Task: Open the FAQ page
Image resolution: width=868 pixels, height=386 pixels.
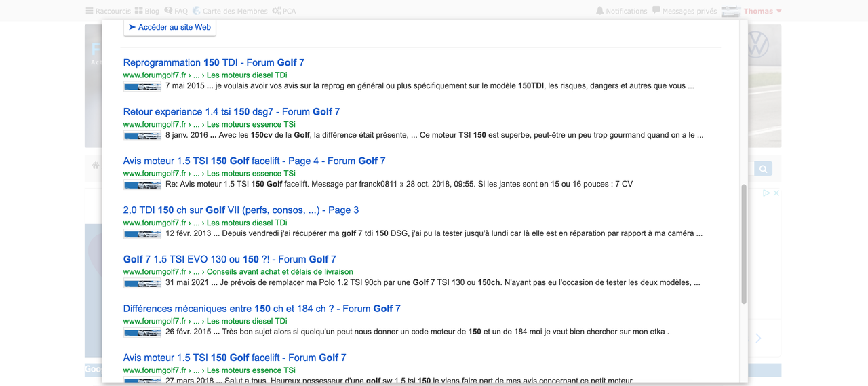Action: 176,11
